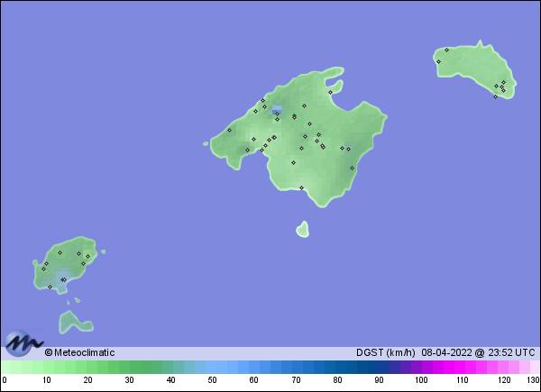Select the southernmost station marker on Ibiza
Image resolution: width=541 pixels, height=392 pixels.
point(50,287)
